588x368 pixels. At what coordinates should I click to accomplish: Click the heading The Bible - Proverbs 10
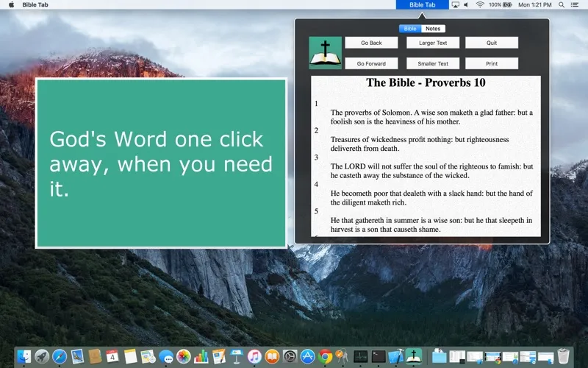[426, 82]
